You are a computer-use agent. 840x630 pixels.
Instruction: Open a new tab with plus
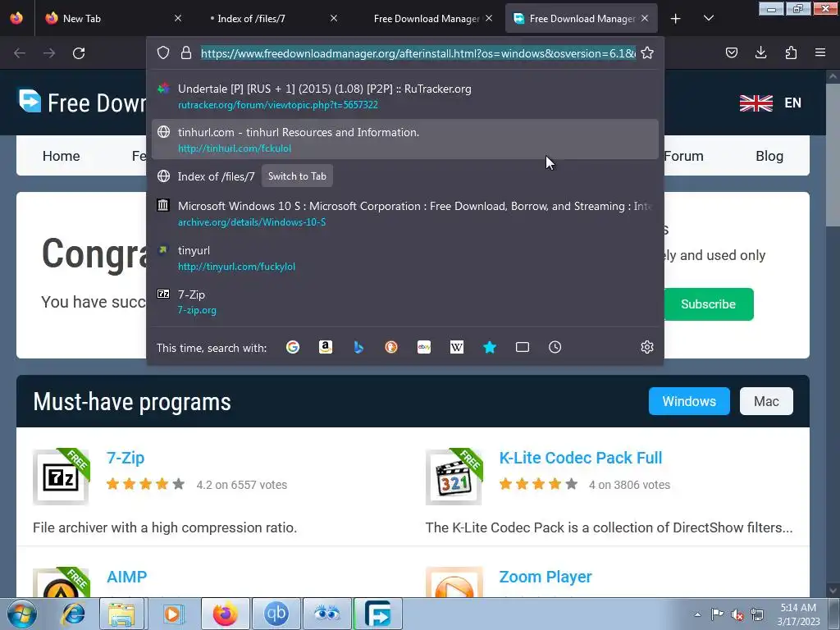click(676, 19)
